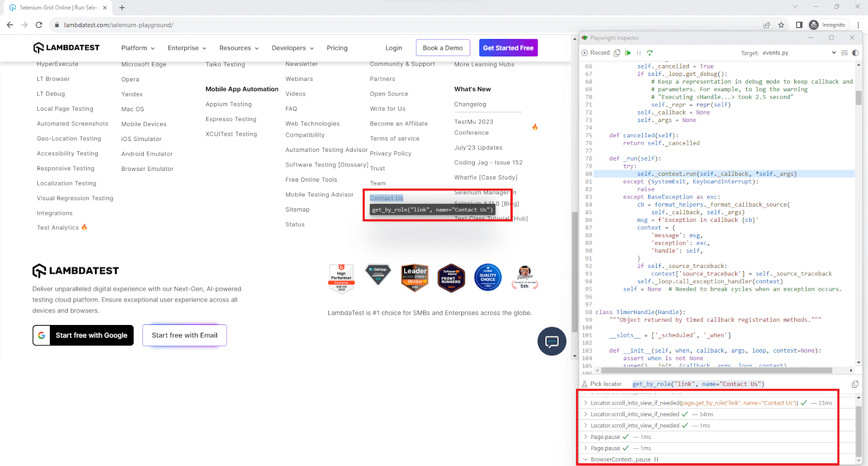
Task: Reload the browser page
Action: click(39, 25)
